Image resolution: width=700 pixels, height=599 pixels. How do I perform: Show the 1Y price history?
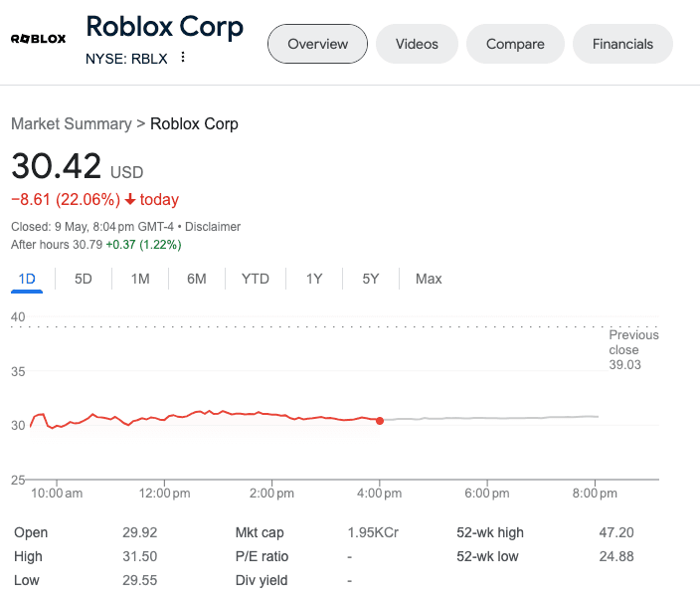click(314, 279)
